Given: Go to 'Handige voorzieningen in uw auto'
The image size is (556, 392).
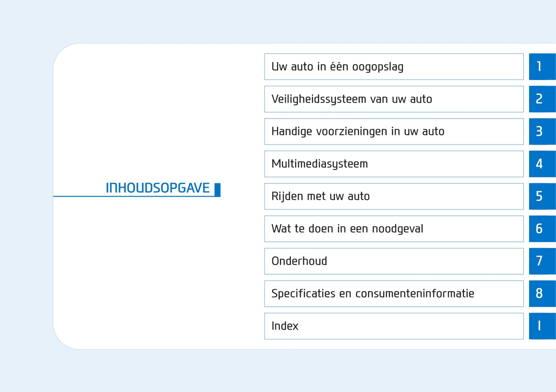Looking at the screenshot, I should point(394,132).
